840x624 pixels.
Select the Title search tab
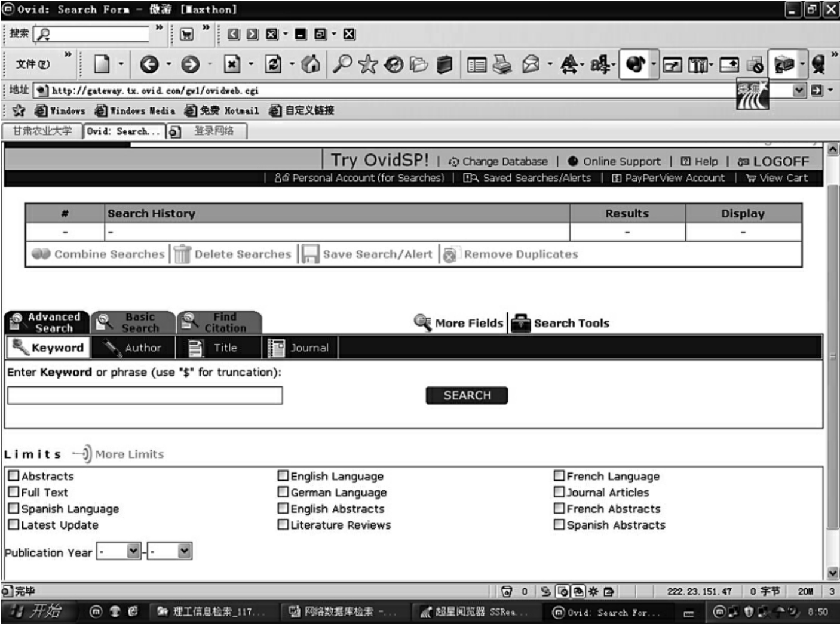[219, 348]
